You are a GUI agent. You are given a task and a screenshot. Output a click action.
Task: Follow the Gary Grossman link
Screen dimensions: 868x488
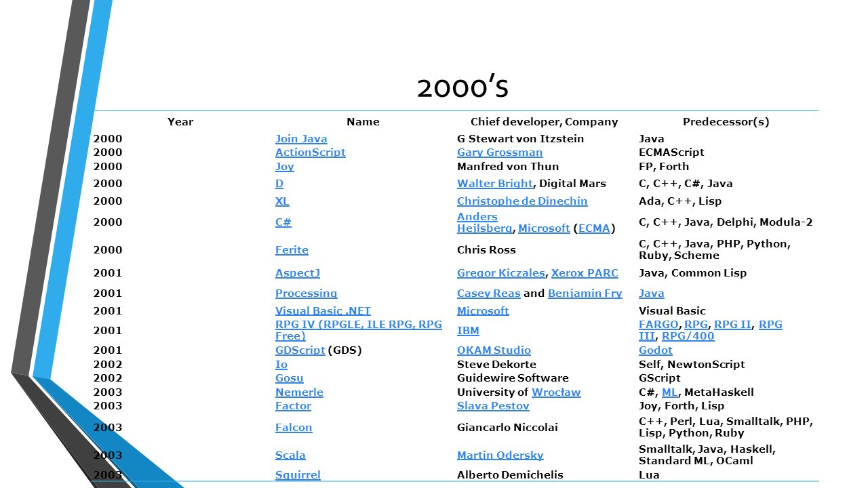[x=500, y=152]
